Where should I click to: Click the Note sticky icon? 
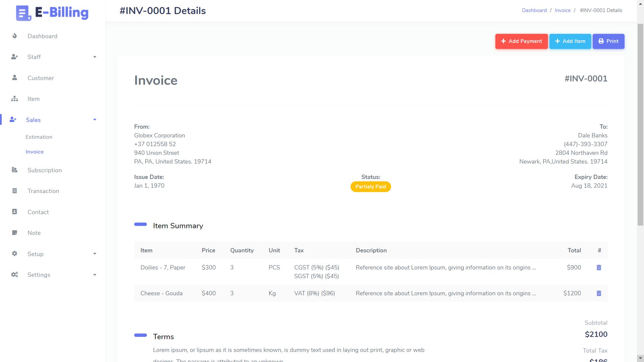pyautogui.click(x=14, y=233)
